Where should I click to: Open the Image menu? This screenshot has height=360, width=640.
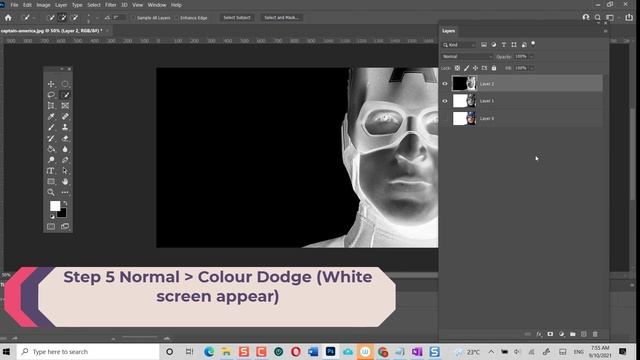click(43, 5)
